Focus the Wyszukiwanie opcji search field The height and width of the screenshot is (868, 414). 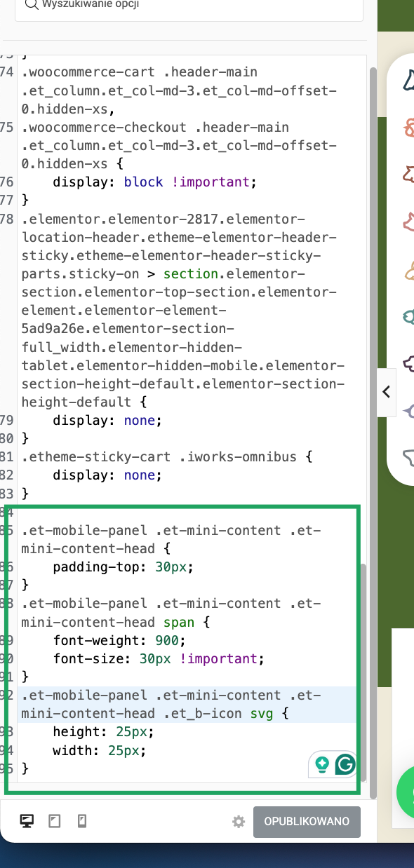(x=189, y=6)
